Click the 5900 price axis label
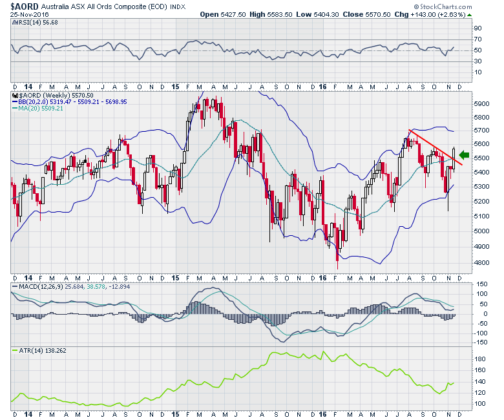This screenshot has height=420, width=504. (481, 104)
